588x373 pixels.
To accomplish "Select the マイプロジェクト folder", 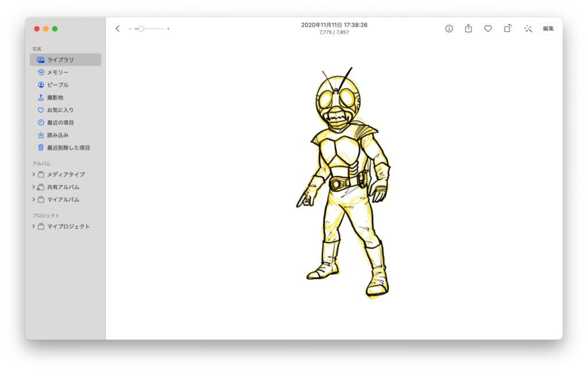I will tap(65, 226).
